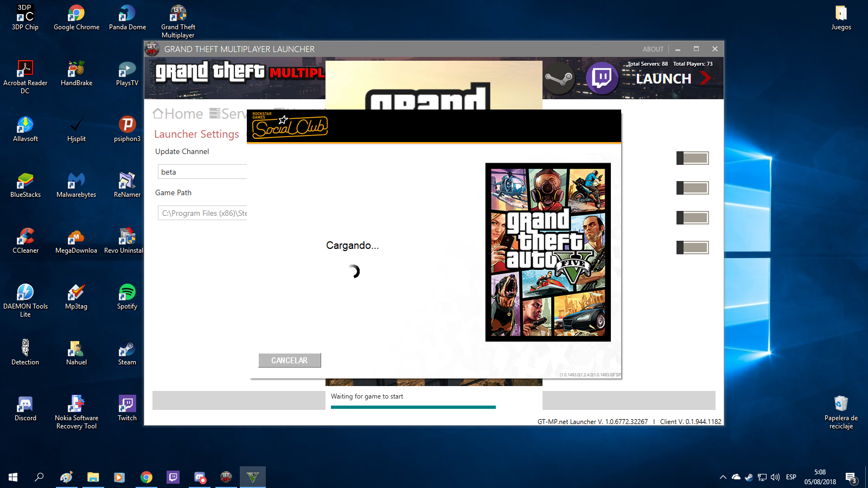Viewport: 868px width, 488px height.
Task: Open the Steam icon in the launcher header
Action: pyautogui.click(x=559, y=79)
